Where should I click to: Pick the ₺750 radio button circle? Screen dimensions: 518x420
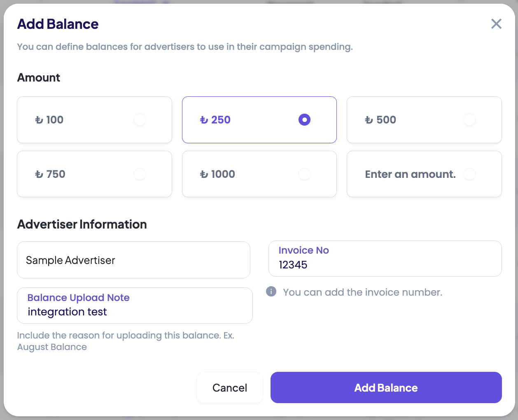click(140, 174)
